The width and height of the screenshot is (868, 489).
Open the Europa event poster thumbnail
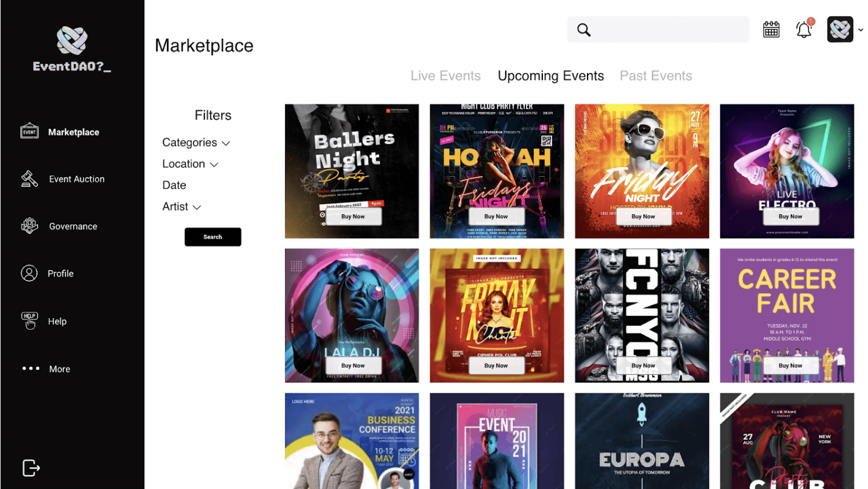(x=641, y=441)
